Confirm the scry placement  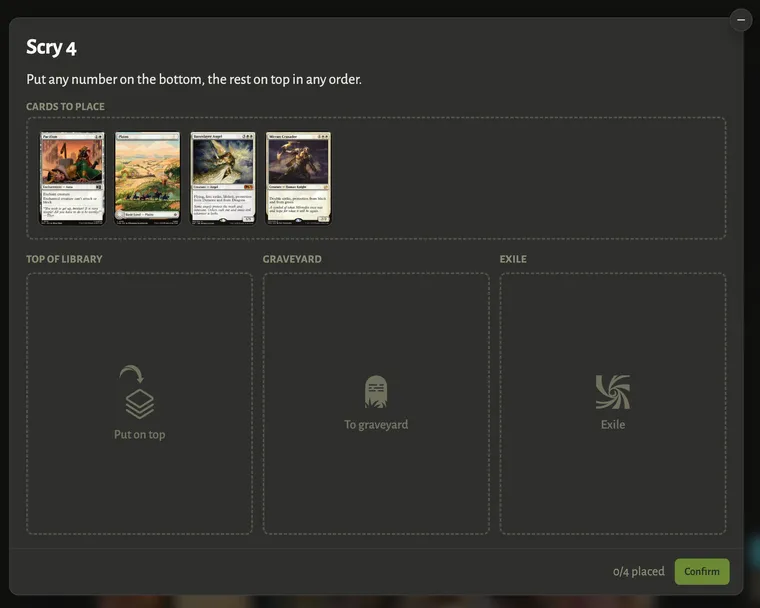pos(702,571)
